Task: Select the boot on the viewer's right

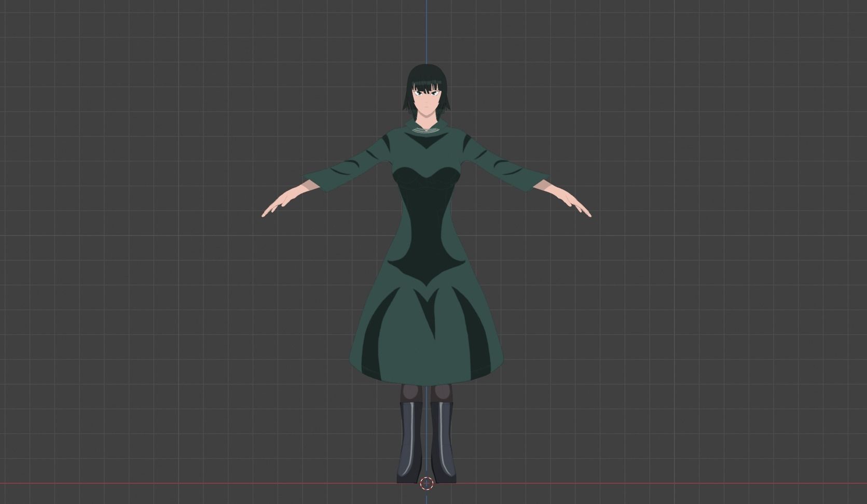Action: (x=443, y=442)
